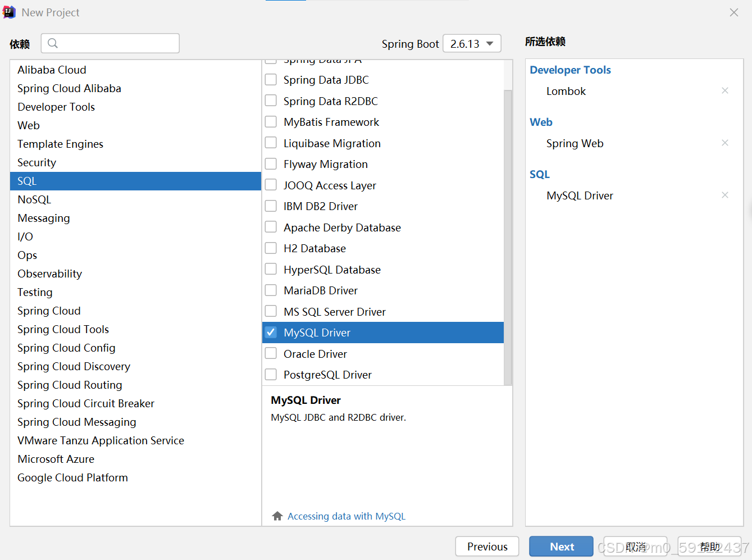Screen dimensions: 752x560
Task: Check the MariaDB Driver checkbox
Action: pyautogui.click(x=271, y=290)
